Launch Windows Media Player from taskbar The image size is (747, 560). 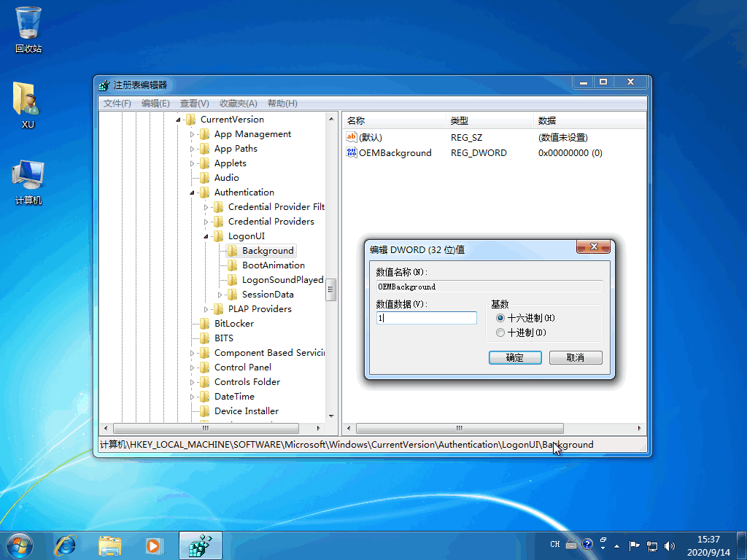click(x=153, y=544)
